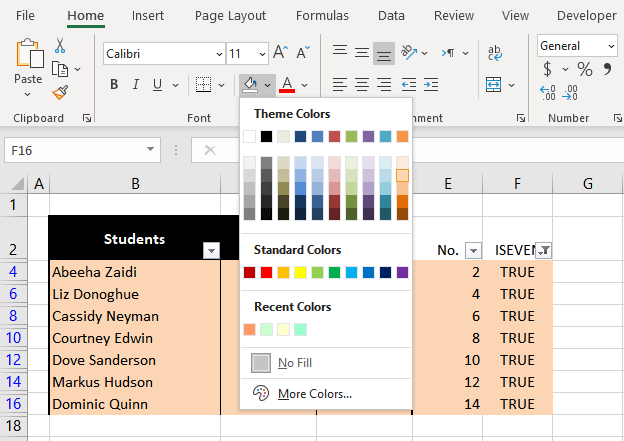Set Middle Align for cell text

[362, 52]
